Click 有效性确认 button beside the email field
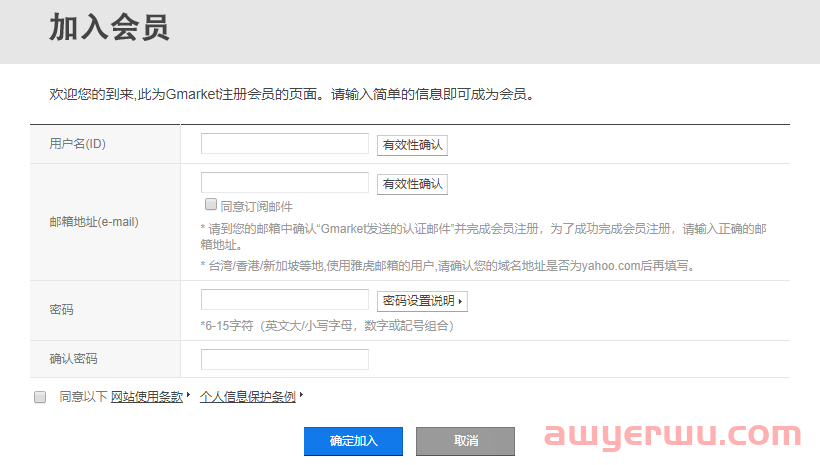Viewport: 820px width, 465px height. [412, 184]
